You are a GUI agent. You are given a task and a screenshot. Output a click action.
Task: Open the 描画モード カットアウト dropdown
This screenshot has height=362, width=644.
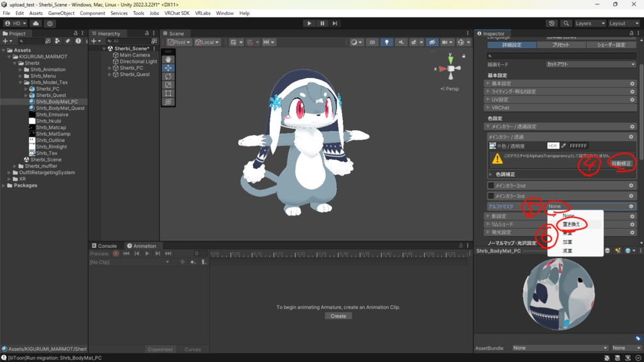[x=591, y=65]
